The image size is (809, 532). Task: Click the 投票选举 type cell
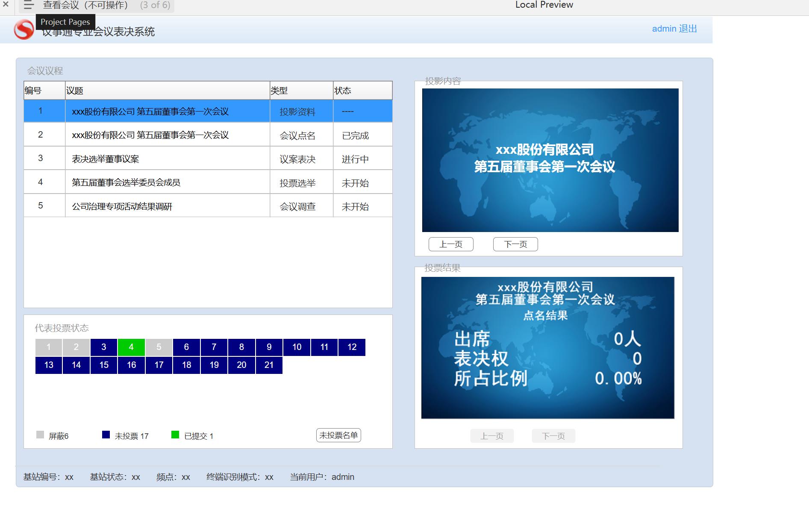[x=301, y=182]
